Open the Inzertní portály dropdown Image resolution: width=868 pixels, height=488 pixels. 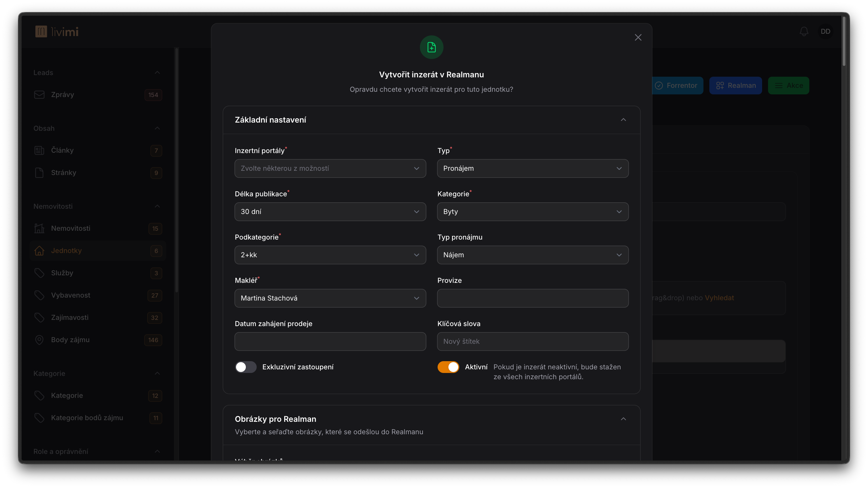tap(330, 168)
